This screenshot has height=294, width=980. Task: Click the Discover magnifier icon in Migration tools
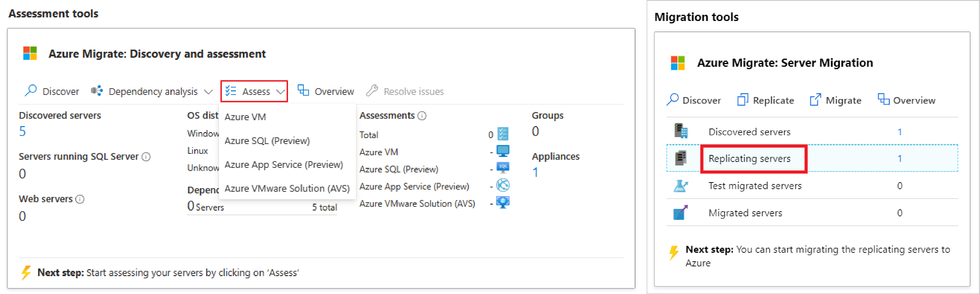coord(673,99)
